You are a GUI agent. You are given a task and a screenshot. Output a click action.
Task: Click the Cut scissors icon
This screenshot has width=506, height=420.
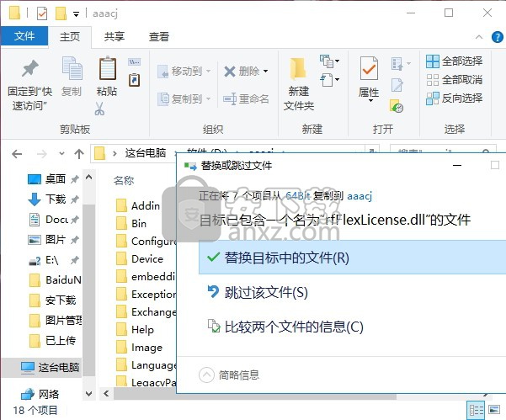[x=99, y=109]
